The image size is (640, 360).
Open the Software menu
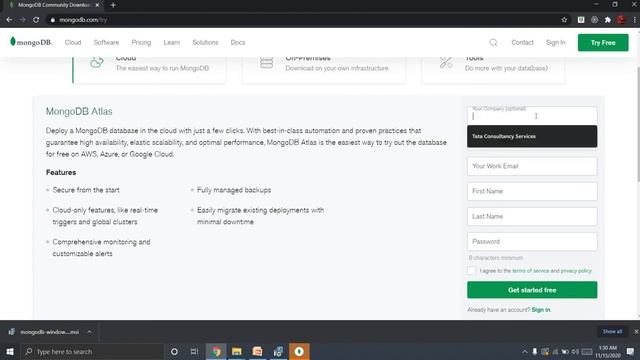point(106,42)
